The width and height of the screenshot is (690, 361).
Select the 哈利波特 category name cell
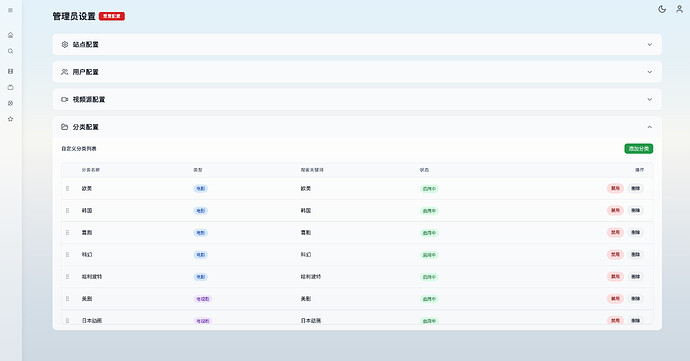pos(92,276)
